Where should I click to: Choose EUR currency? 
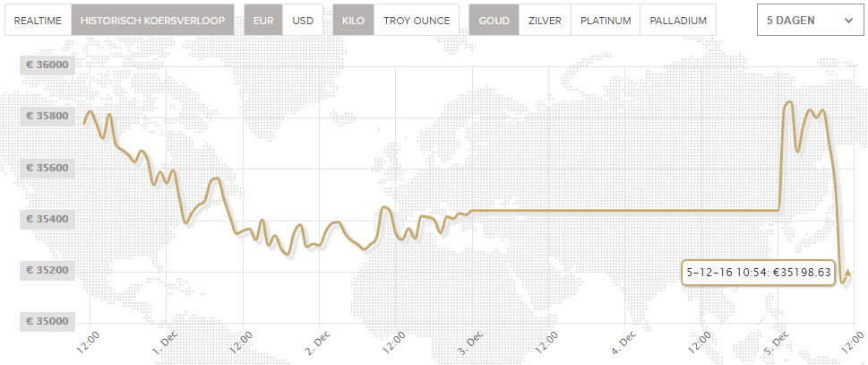pos(263,21)
